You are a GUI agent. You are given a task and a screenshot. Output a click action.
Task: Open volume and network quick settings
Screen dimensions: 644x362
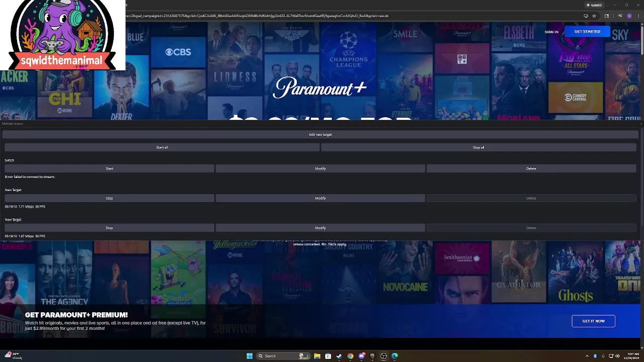[x=614, y=356]
